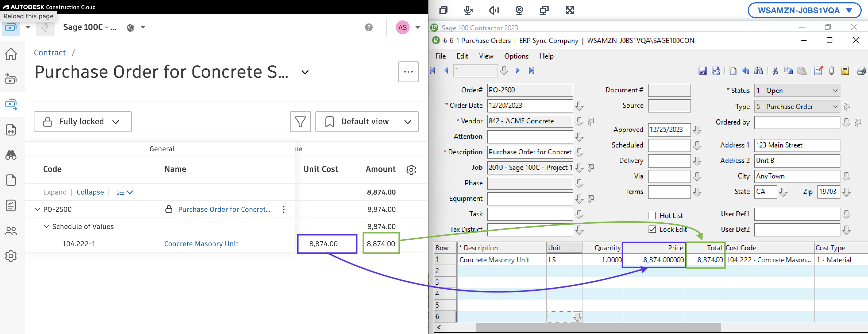The height and width of the screenshot is (334, 868).
Task: Toggle the Lock Edit checkbox
Action: [x=652, y=229]
